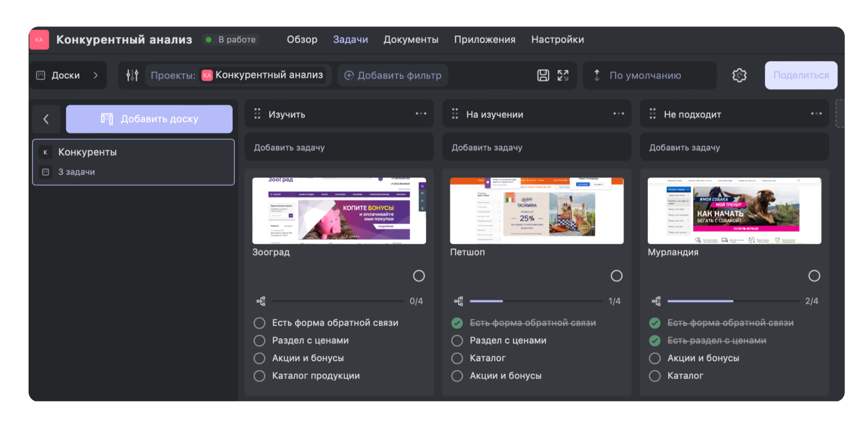
Task: Click the drag handle of Изучить column
Action: (257, 114)
